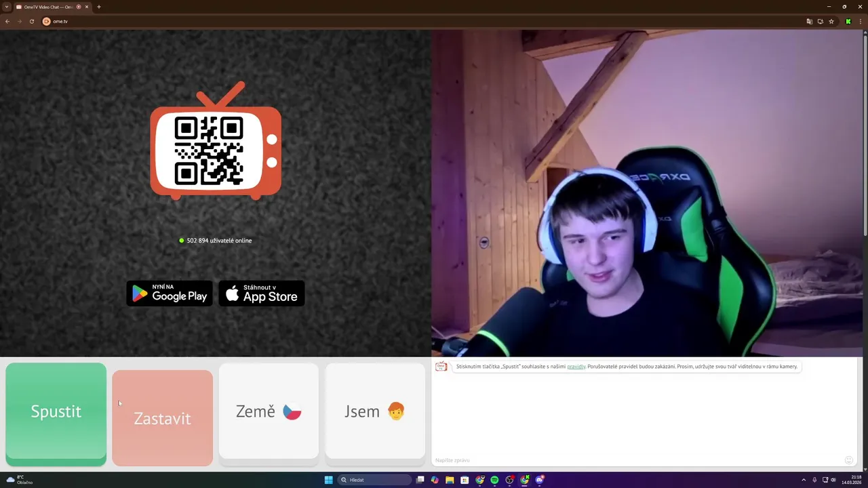Screen dimensions: 868x488
Task: Open the Windows Start menu
Action: coord(329,480)
